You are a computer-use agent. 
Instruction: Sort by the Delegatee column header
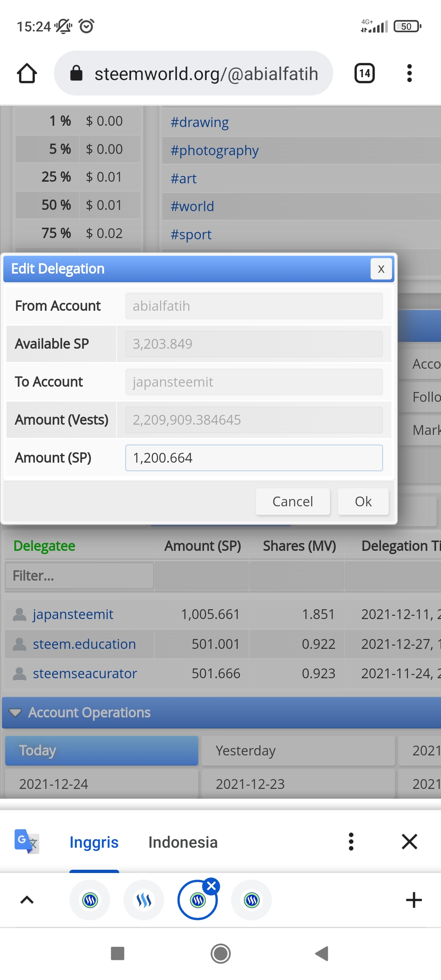tap(44, 546)
